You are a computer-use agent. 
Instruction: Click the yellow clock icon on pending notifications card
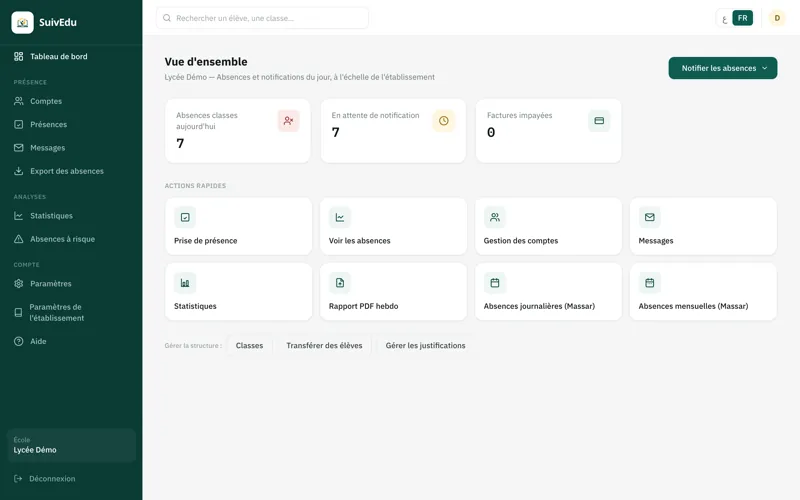click(444, 121)
